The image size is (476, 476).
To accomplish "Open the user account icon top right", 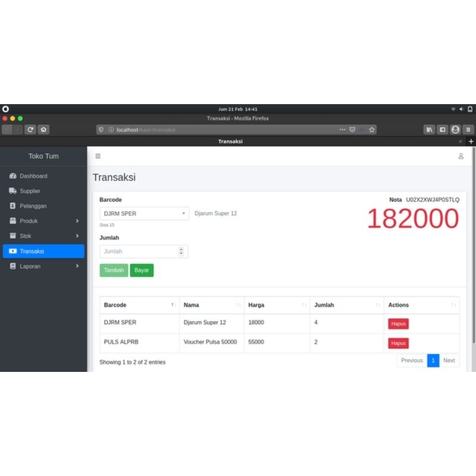I will (x=461, y=156).
